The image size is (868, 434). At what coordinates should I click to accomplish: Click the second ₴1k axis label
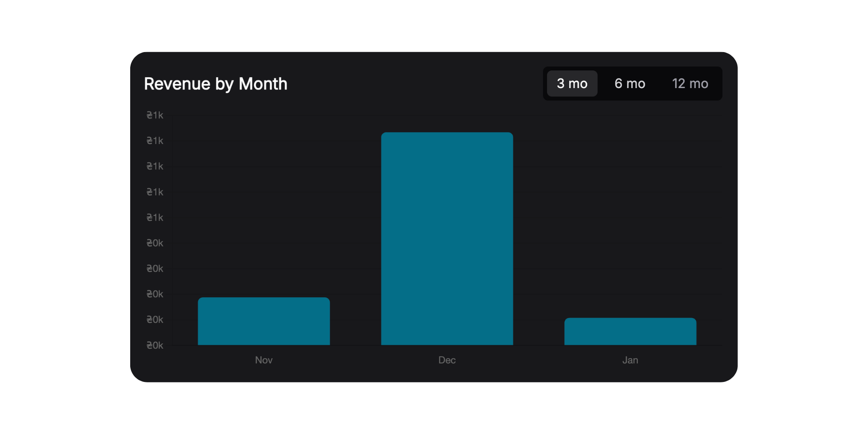(154, 141)
